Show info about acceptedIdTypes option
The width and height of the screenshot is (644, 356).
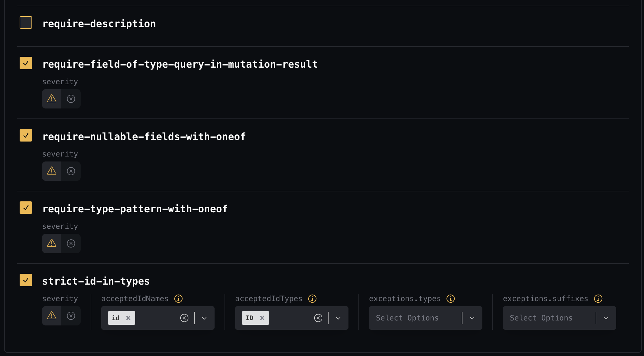[312, 299]
